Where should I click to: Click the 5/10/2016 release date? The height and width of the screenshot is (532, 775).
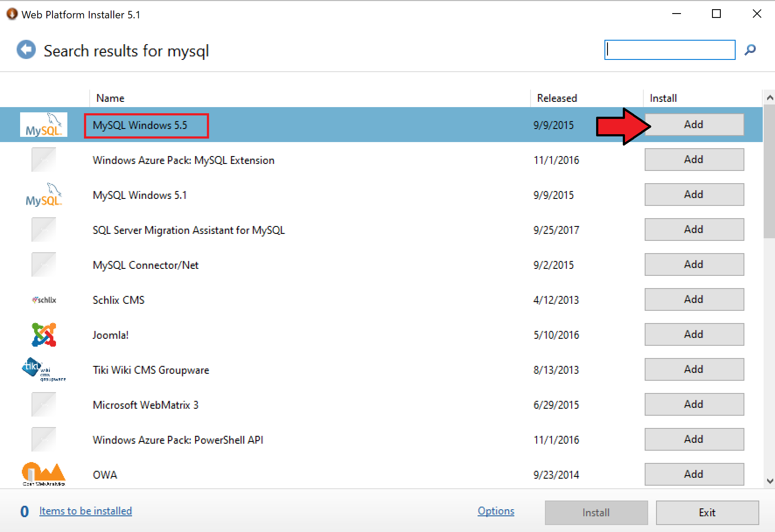556,335
